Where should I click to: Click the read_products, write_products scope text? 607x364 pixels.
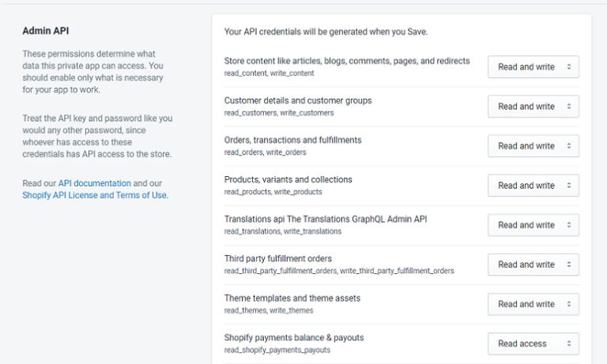(x=273, y=192)
